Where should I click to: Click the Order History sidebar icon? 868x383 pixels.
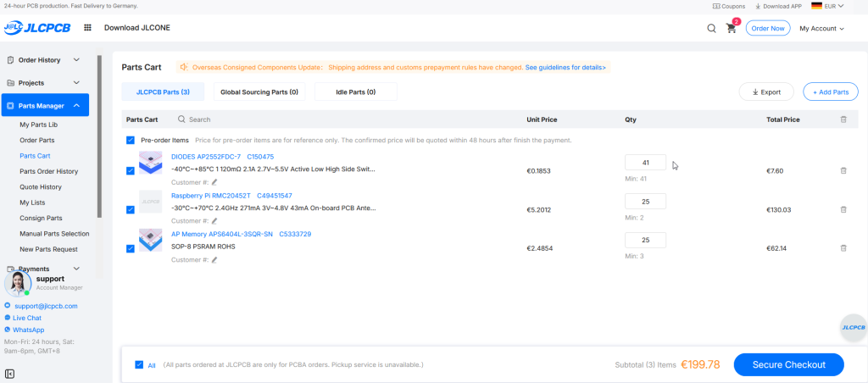10,60
